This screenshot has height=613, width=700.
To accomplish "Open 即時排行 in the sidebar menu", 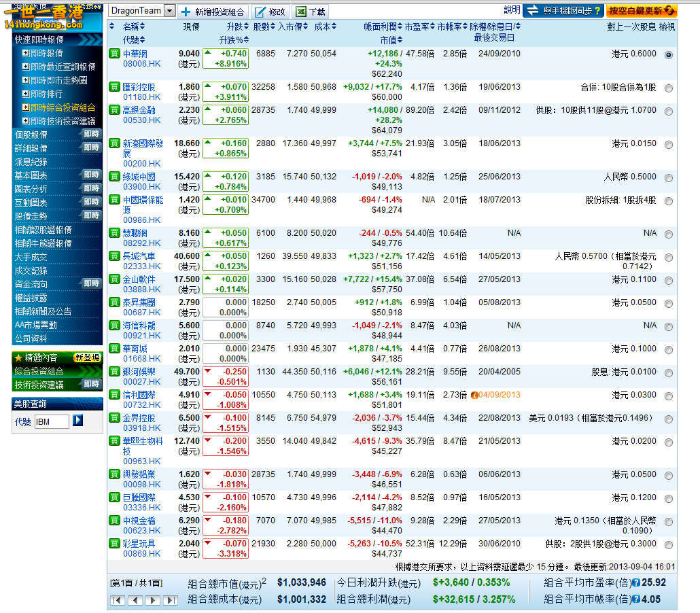I will point(46,94).
